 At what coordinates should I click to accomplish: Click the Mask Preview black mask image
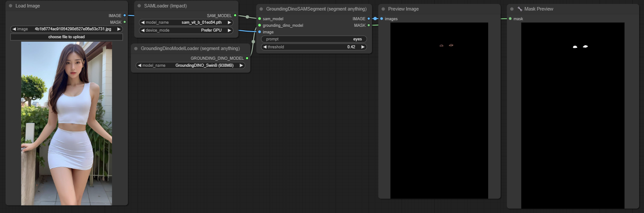point(572,116)
